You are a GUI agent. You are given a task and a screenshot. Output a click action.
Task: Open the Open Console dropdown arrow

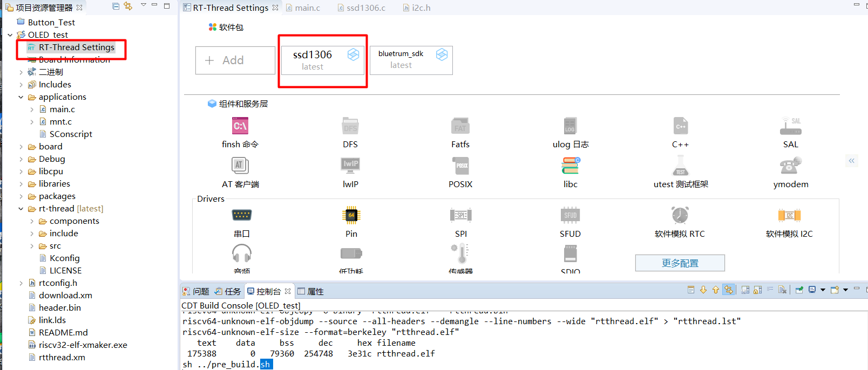click(x=845, y=290)
